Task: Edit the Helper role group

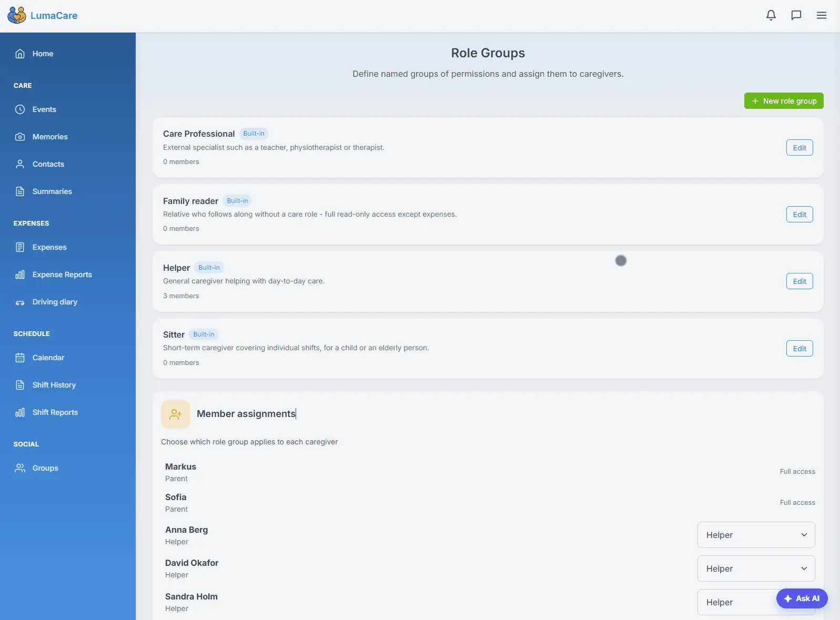Action: pyautogui.click(x=799, y=281)
